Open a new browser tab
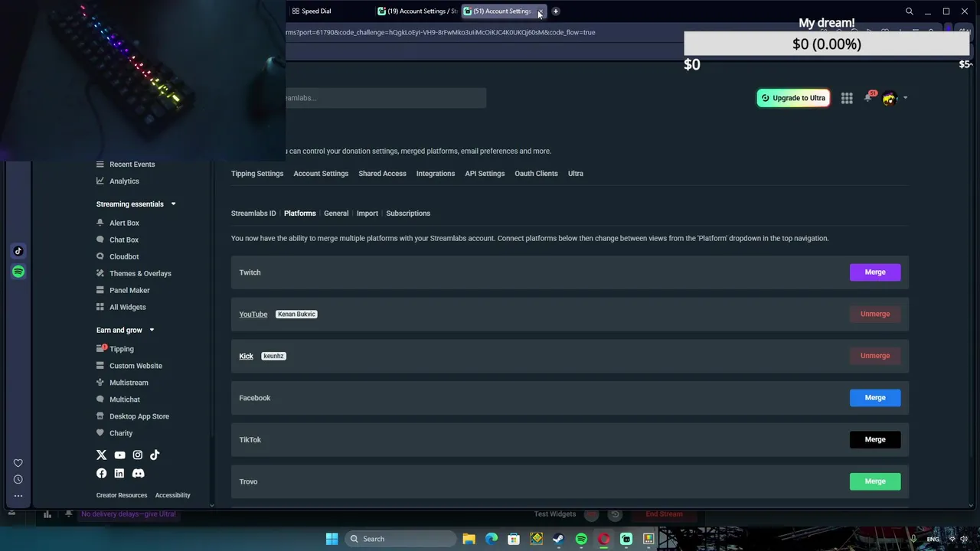The height and width of the screenshot is (551, 980). 556,11
